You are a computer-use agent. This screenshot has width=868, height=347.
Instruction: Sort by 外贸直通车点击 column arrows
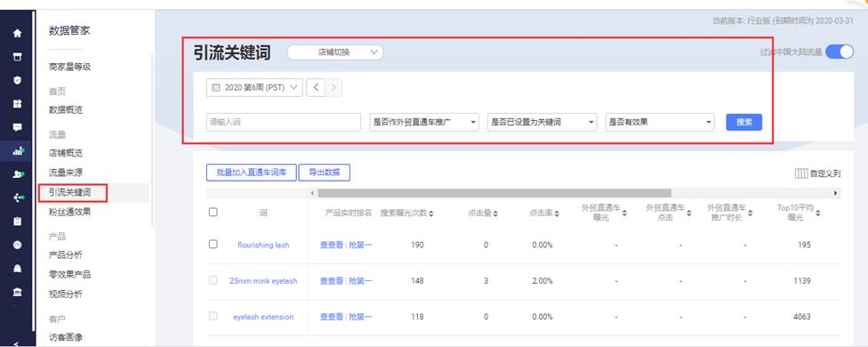(x=688, y=213)
